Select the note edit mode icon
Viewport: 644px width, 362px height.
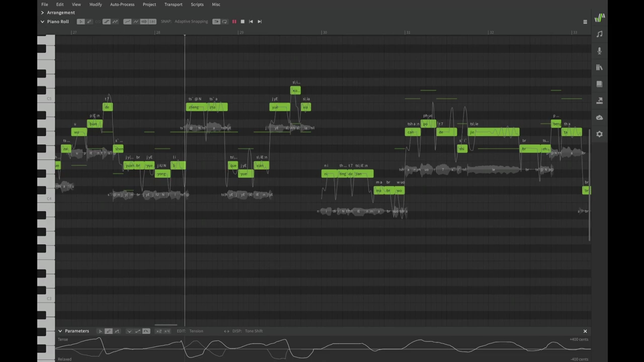[x=107, y=22]
